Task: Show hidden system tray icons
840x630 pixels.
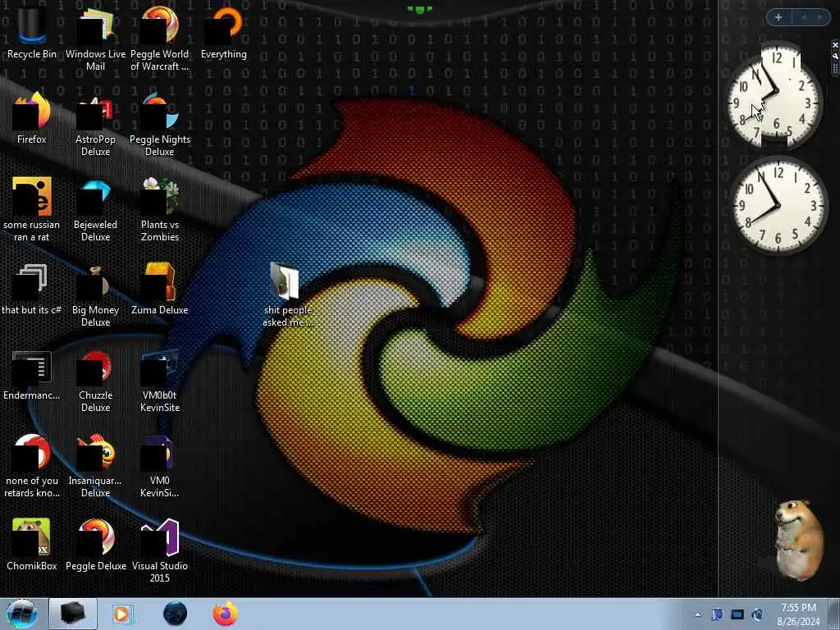Action: click(697, 614)
